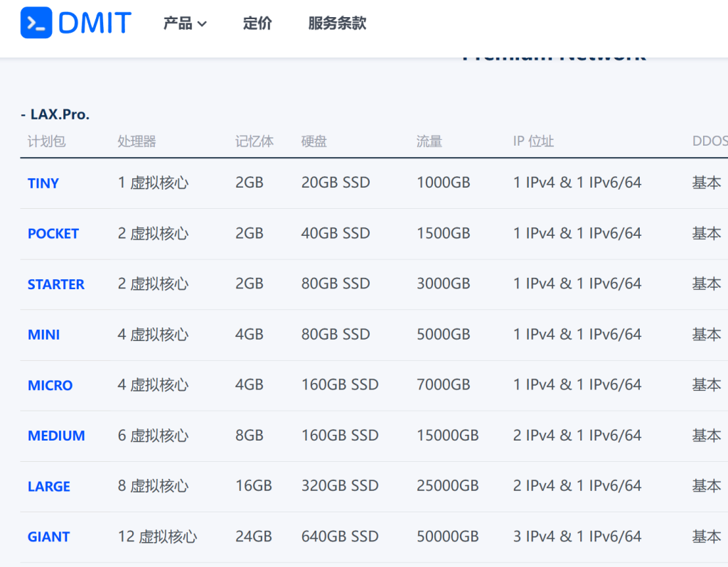
Task: Select the 8GB memory cell
Action: point(250,436)
